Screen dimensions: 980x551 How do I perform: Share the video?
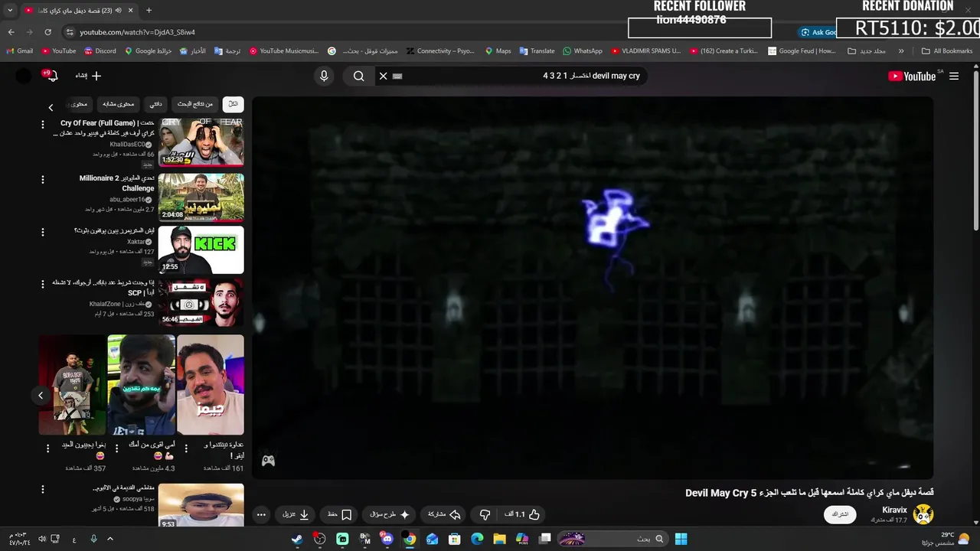444,514
